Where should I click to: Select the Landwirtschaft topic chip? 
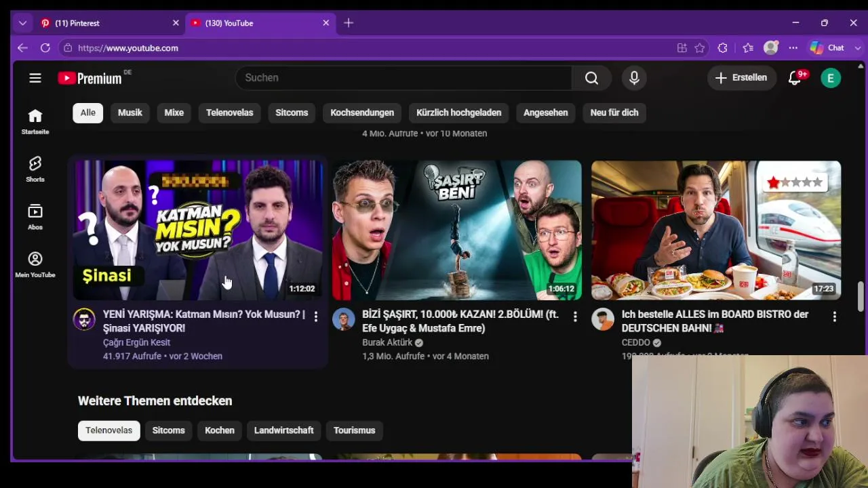point(283,430)
